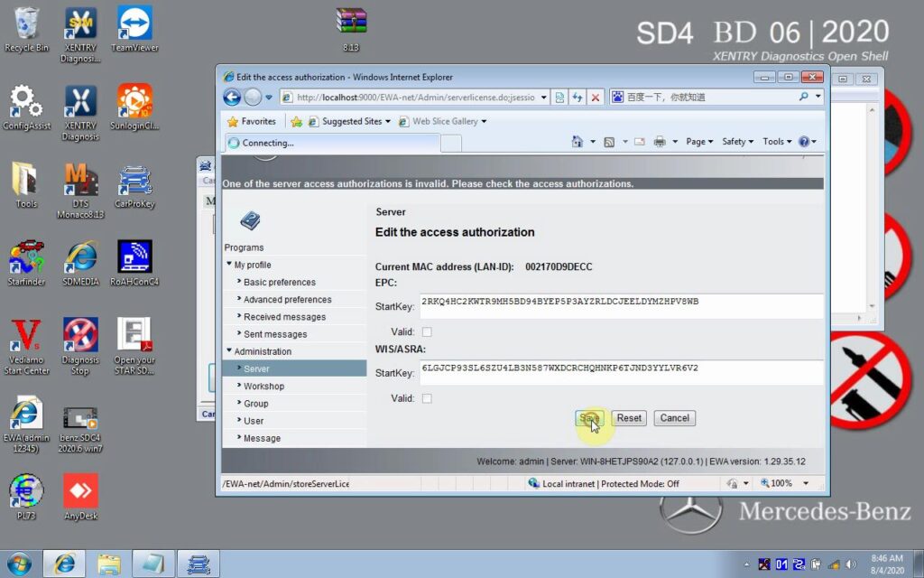Click the Cancel button
The width and height of the screenshot is (924, 578).
click(x=675, y=418)
